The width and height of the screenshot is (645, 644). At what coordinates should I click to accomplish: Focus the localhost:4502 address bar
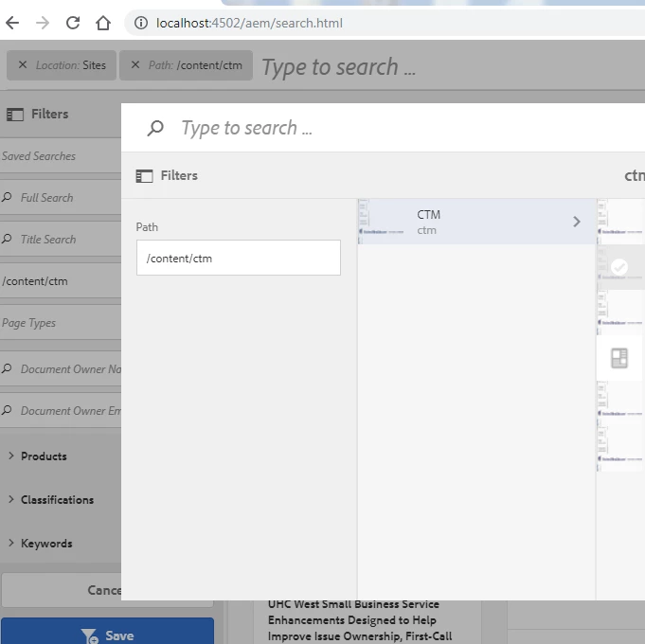249,23
